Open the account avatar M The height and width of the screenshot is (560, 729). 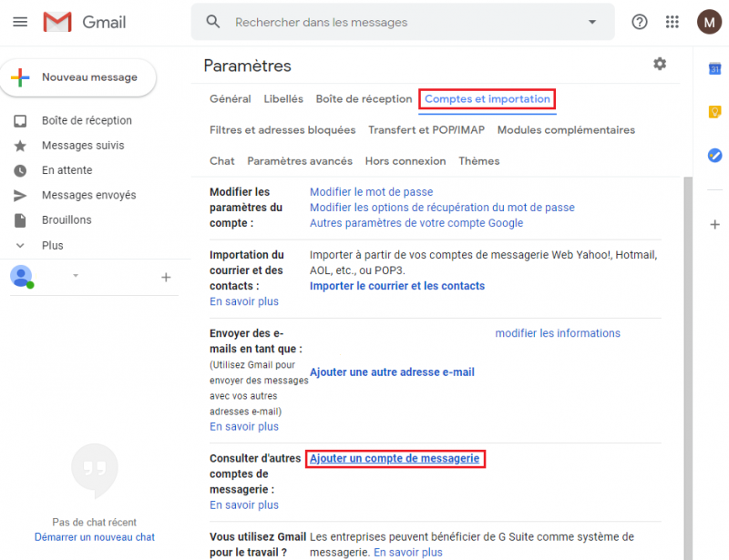tap(709, 22)
